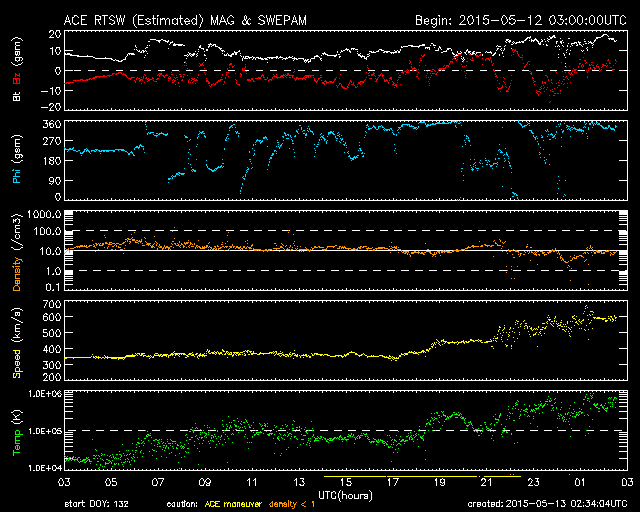Click the 'Begin: 2015-05-12 03:00:00UTC' text
Screen dimensions: 640x512
click(x=521, y=20)
